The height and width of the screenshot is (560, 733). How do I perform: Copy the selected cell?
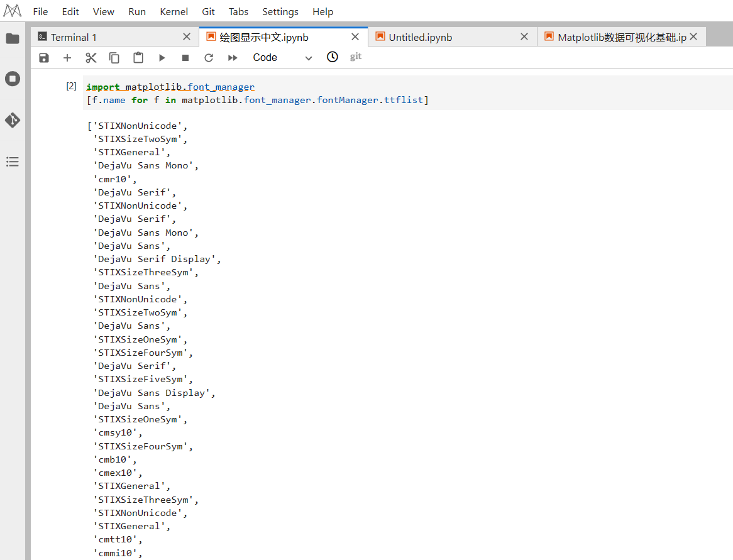point(114,57)
